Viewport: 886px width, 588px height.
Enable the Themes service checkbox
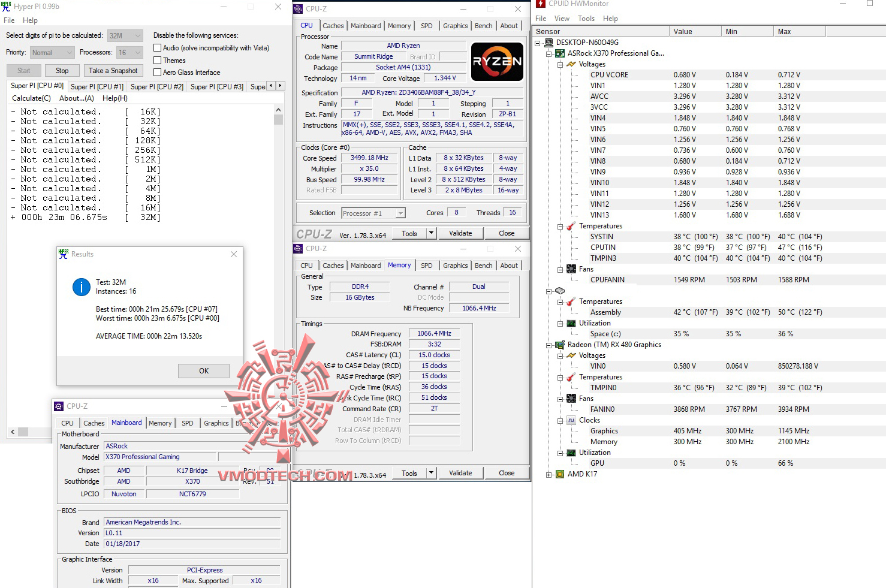click(x=158, y=61)
